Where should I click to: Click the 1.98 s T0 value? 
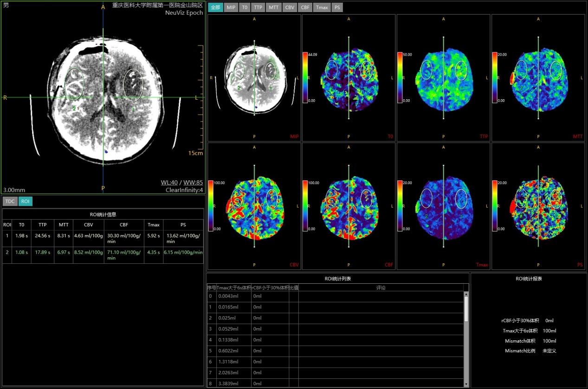click(21, 236)
